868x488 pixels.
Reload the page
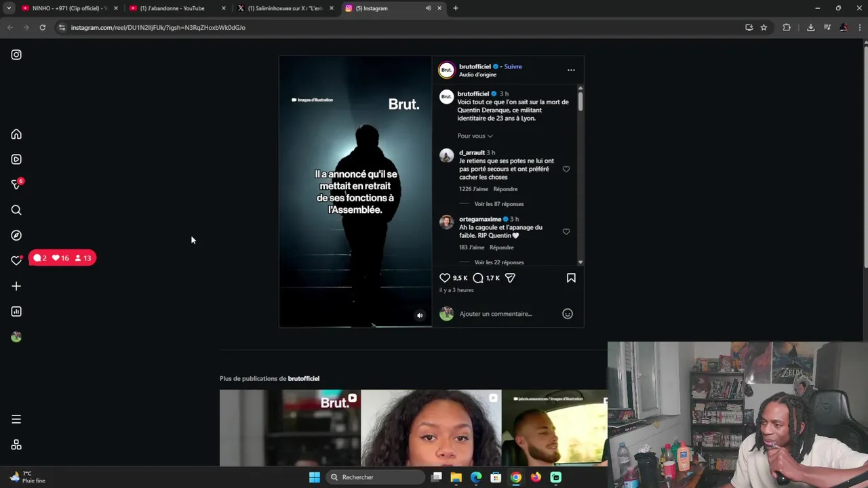42,27
